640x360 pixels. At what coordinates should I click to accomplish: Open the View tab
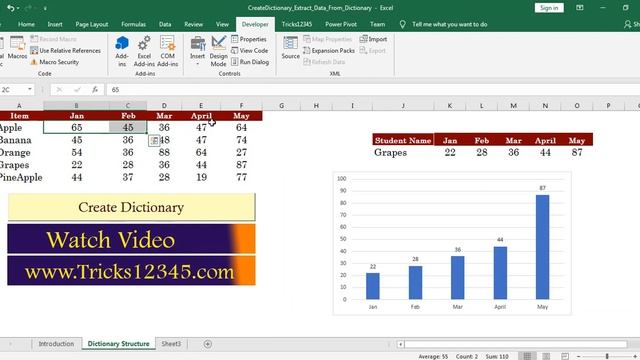pyautogui.click(x=222, y=24)
